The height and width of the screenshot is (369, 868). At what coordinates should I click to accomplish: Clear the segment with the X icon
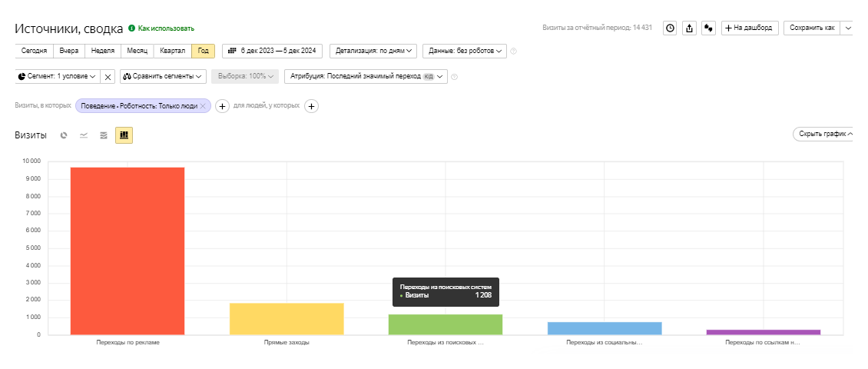pyautogui.click(x=108, y=76)
